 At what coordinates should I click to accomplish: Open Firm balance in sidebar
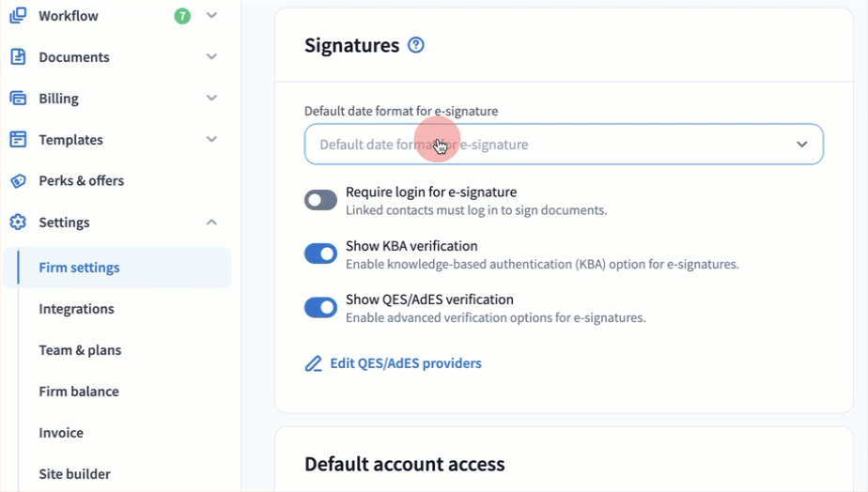point(78,392)
